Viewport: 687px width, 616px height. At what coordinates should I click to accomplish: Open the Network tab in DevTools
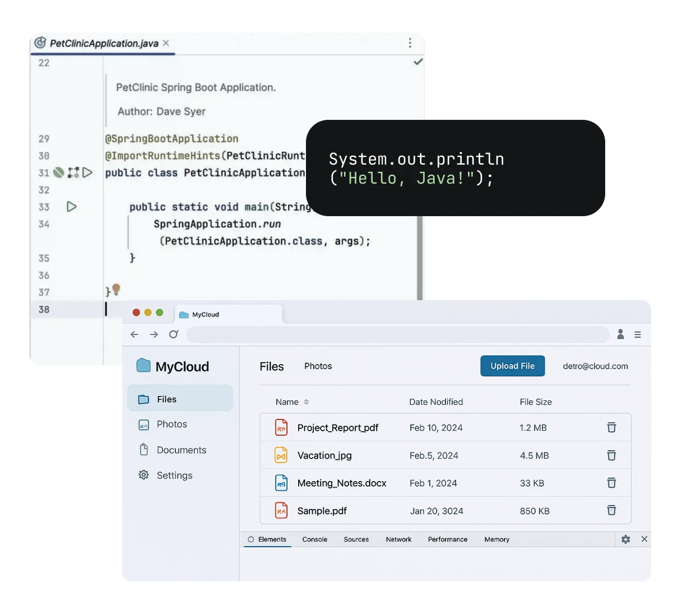click(x=398, y=539)
